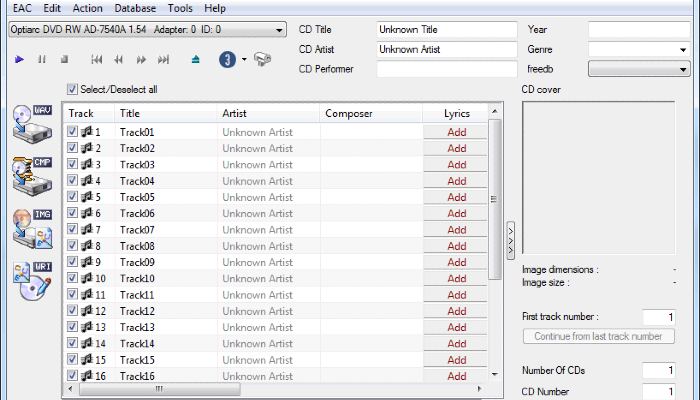
Task: Open the Optiarc DVD RW drive dropdown
Action: 147,29
